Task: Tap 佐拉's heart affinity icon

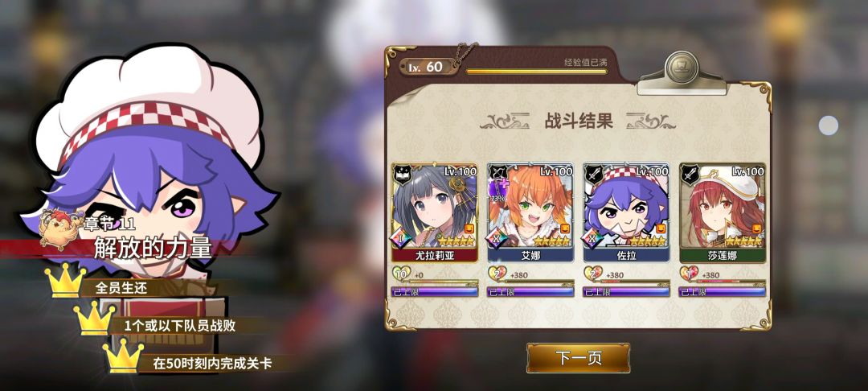Action: point(592,274)
